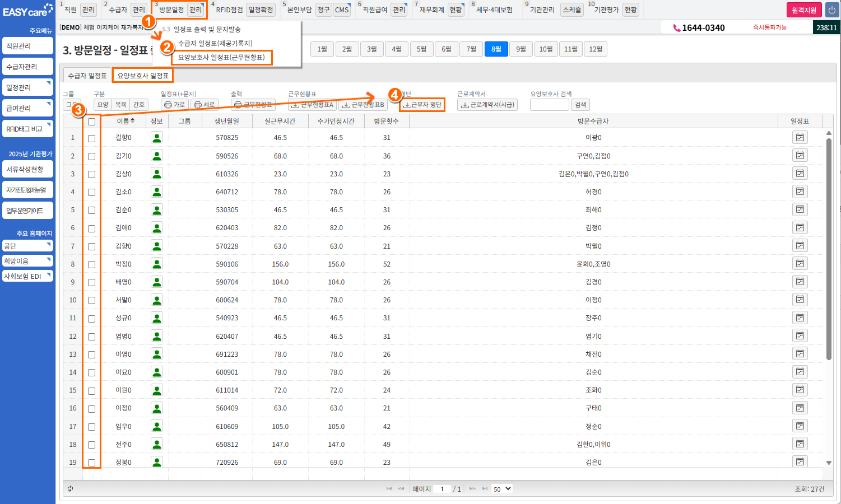
Task: Click the power logout icon at top right
Action: coord(831,10)
